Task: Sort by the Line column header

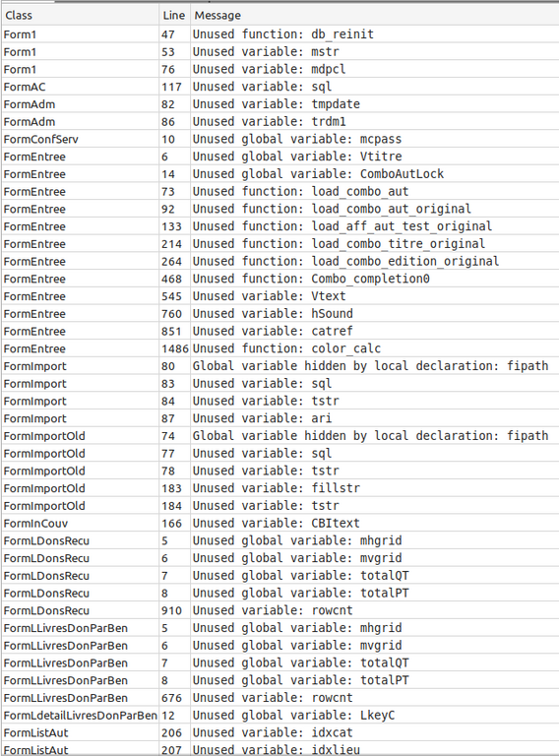Action: pyautogui.click(x=174, y=16)
